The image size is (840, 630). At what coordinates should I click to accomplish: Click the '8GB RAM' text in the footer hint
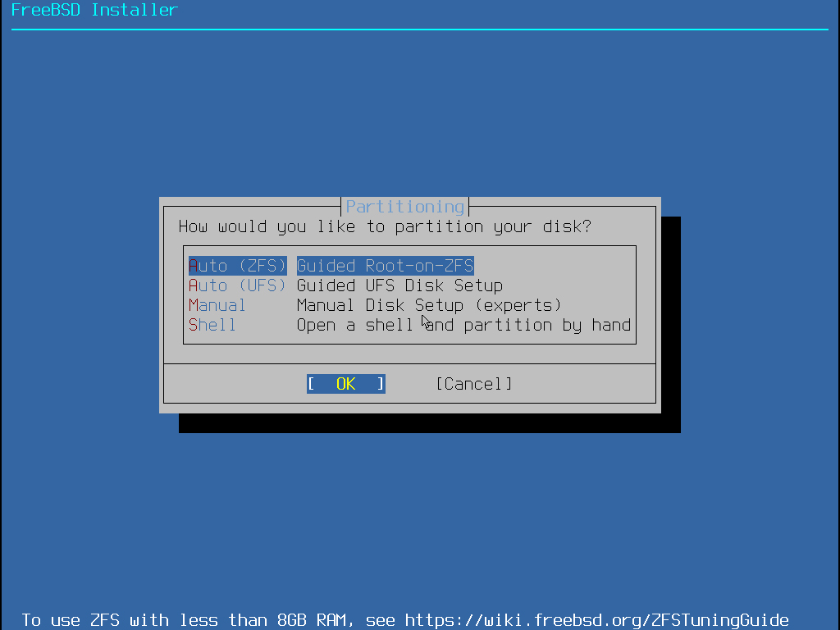pos(312,620)
